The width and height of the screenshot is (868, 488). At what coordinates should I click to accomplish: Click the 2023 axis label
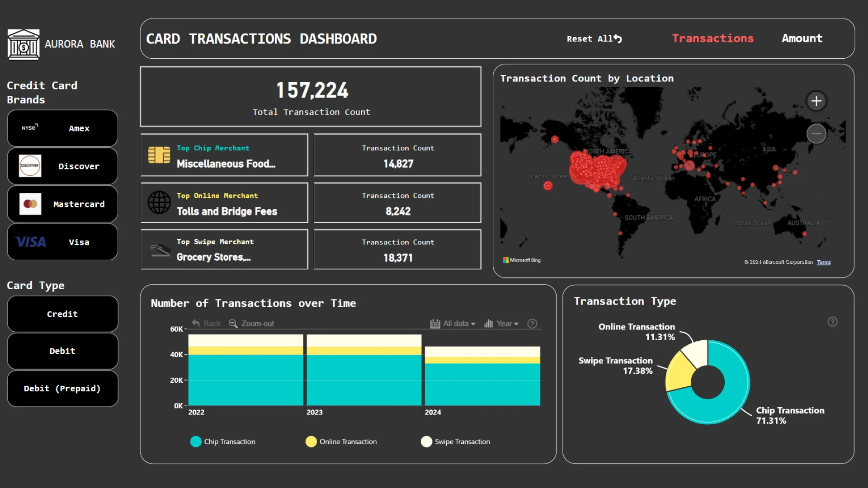pyautogui.click(x=315, y=412)
